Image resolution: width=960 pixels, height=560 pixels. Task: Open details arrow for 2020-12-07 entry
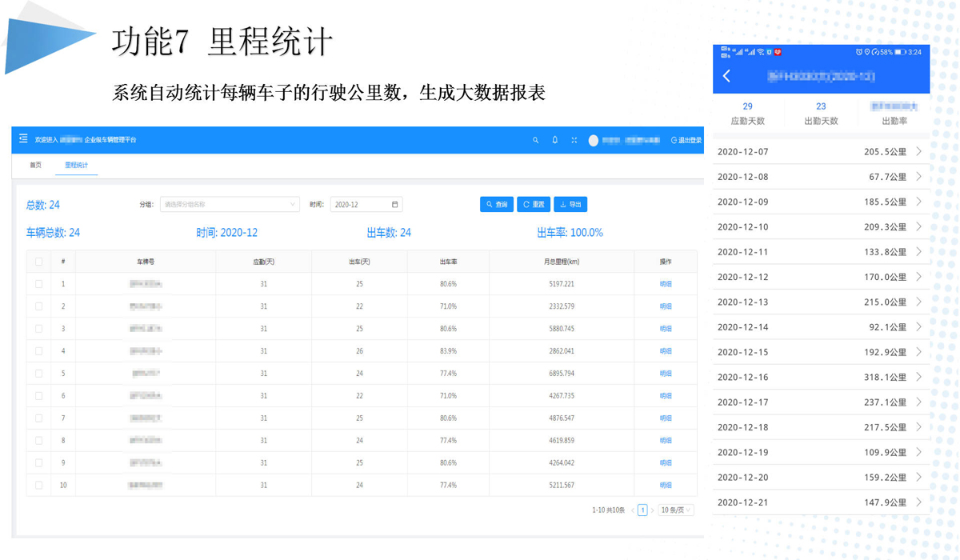pos(918,152)
